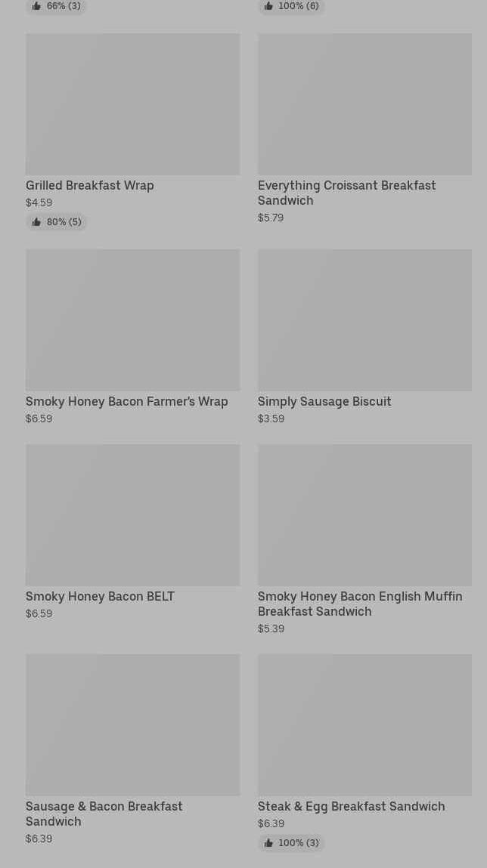Tap Sausage & Bacon Breakfast Sandwich image
The image size is (487, 868).
pos(132,725)
